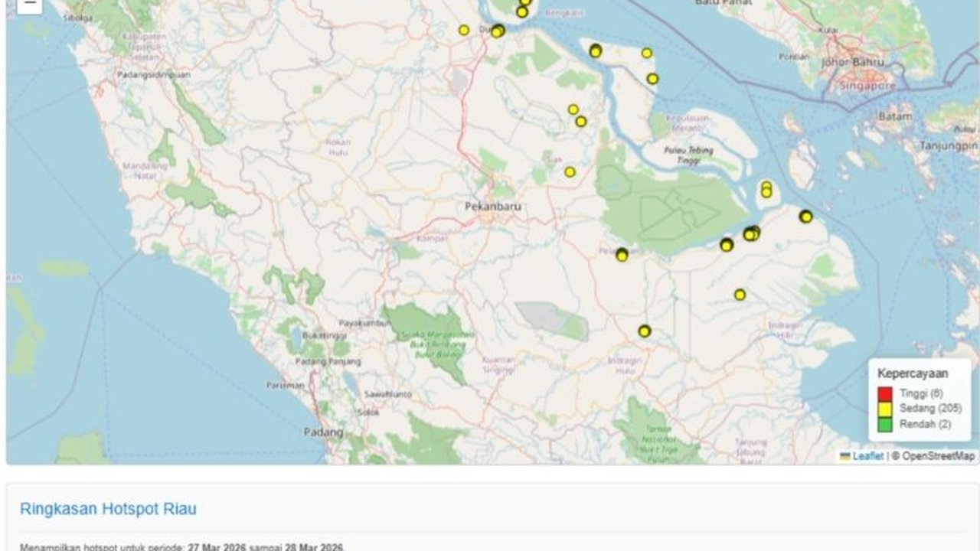
Task: Select the lone hotspot marker above Indragiri Hilir
Action: pyautogui.click(x=740, y=295)
